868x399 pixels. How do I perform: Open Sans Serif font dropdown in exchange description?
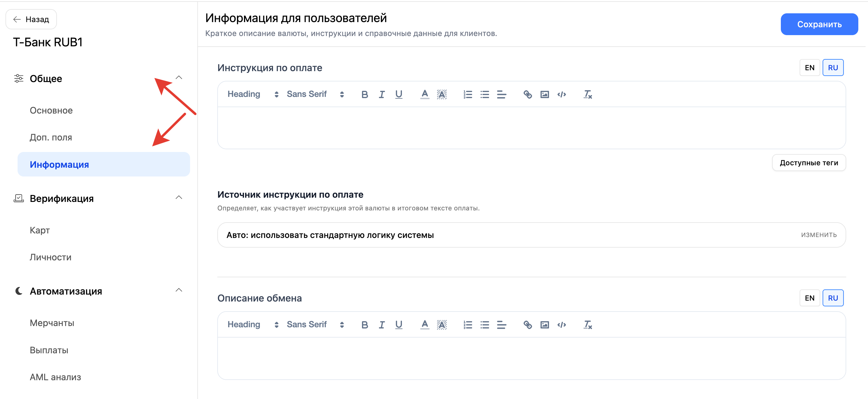pos(315,324)
